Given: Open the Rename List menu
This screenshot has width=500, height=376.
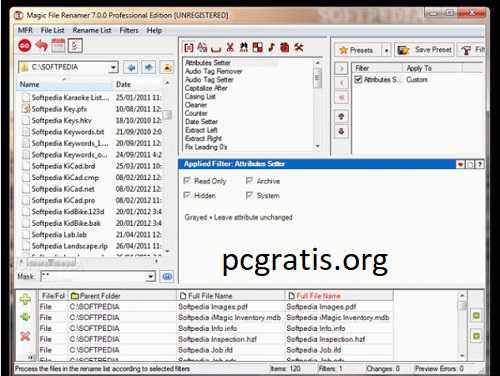Looking at the screenshot, I should [92, 30].
